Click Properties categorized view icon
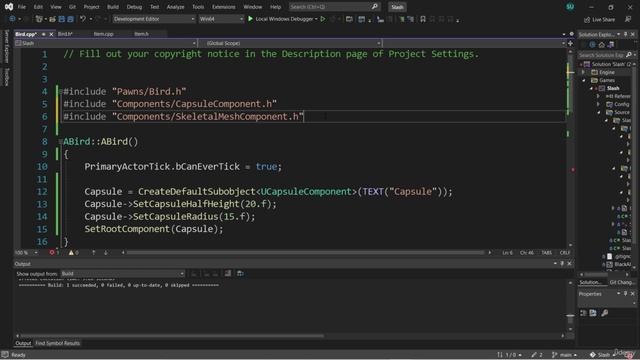The width and height of the screenshot is (640, 360). point(583,313)
